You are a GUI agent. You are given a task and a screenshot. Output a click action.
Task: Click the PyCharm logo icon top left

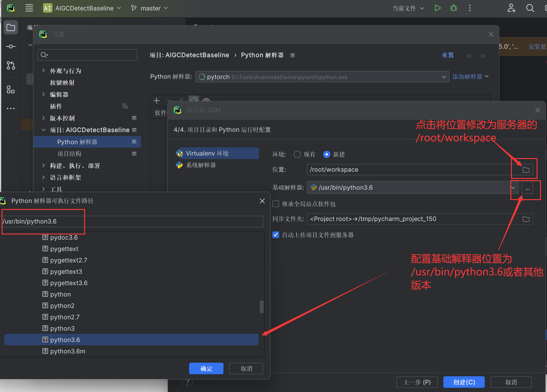11,8
